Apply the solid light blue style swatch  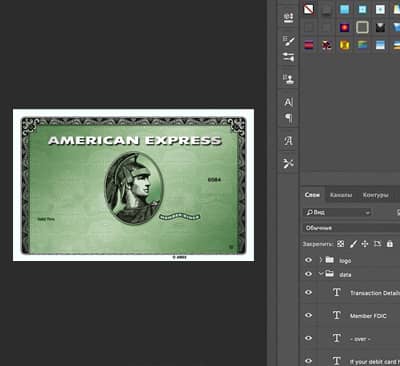pyautogui.click(x=344, y=9)
